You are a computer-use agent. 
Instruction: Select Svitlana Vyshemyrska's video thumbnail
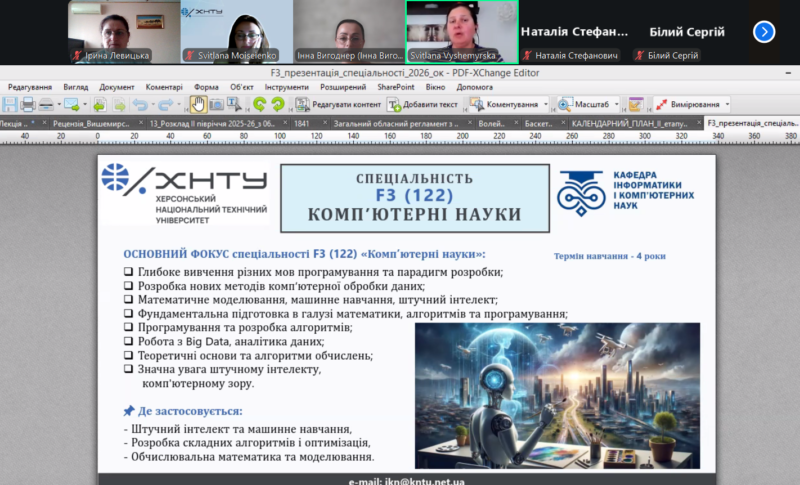coord(461,32)
